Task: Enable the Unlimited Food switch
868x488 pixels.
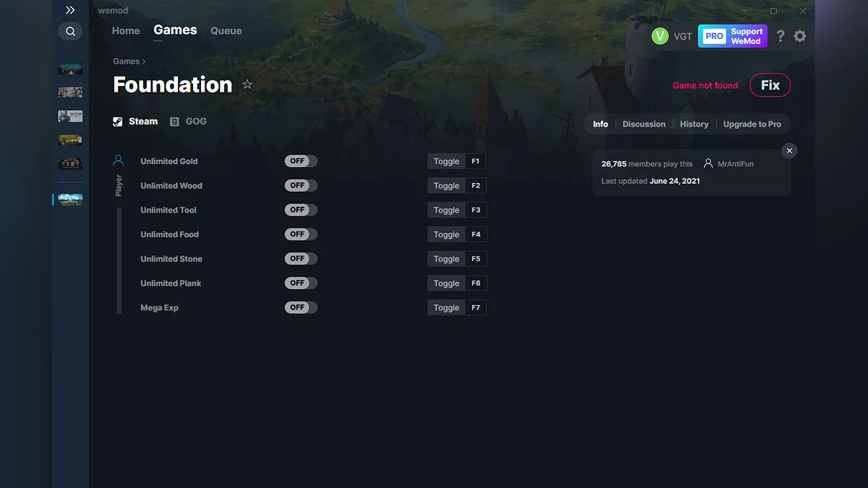Action: [301, 234]
